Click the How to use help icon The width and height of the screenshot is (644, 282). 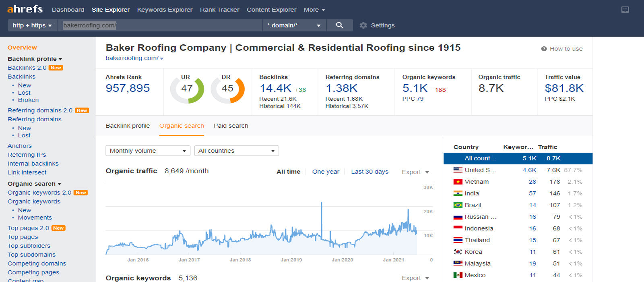544,49
